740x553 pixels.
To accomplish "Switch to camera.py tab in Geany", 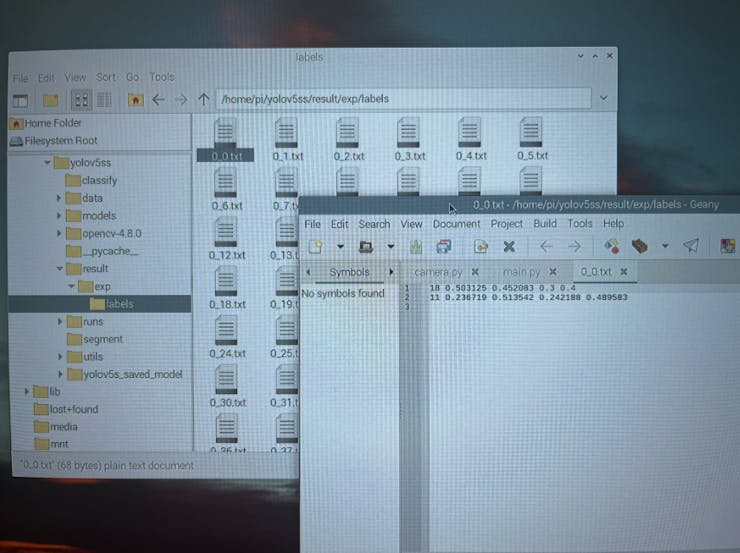I will click(438, 272).
